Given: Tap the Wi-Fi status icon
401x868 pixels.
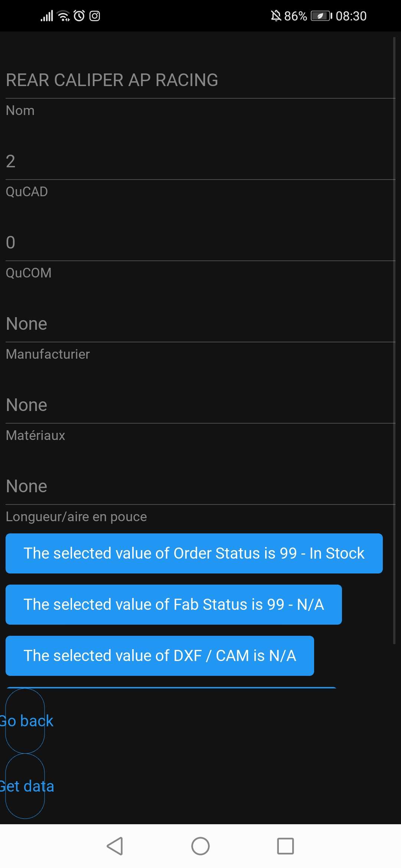Looking at the screenshot, I should 63,16.
